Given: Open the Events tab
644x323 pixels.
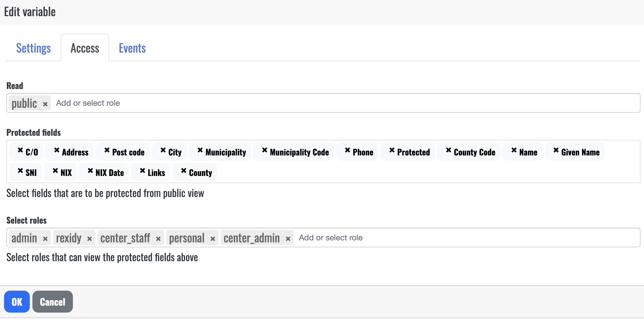Looking at the screenshot, I should pos(132,48).
